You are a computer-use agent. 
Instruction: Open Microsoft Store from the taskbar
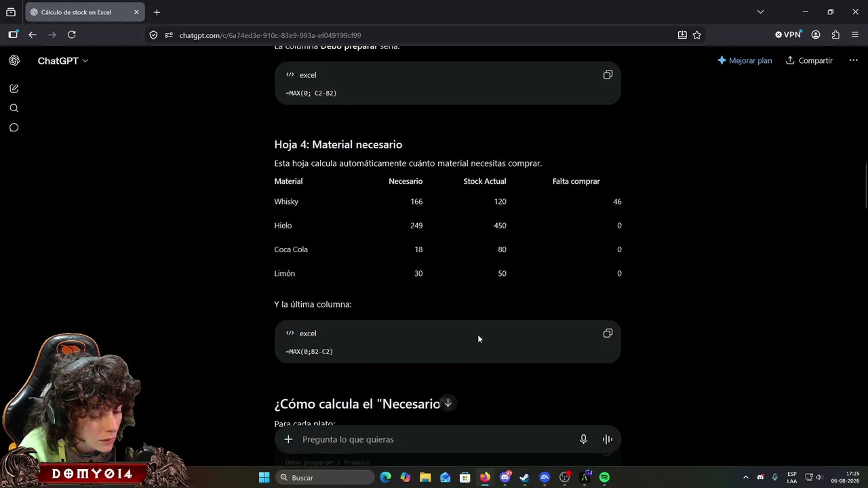click(465, 477)
